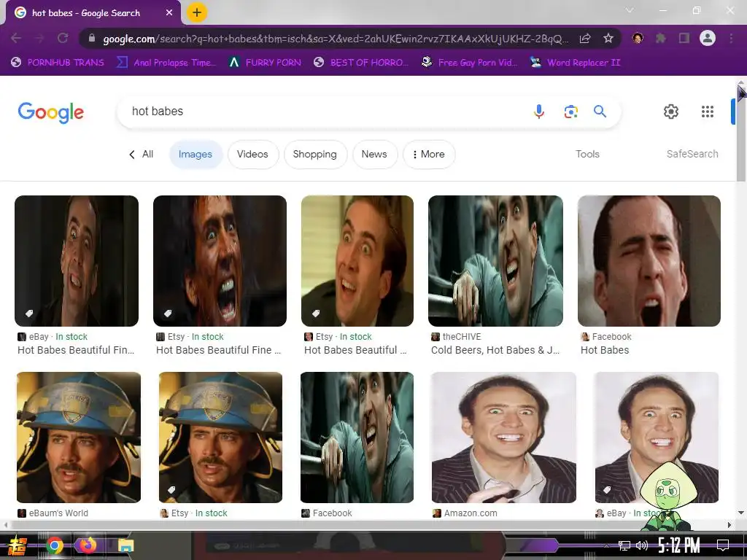Click the Google logo
Screen dimensions: 747x560
pos(51,112)
